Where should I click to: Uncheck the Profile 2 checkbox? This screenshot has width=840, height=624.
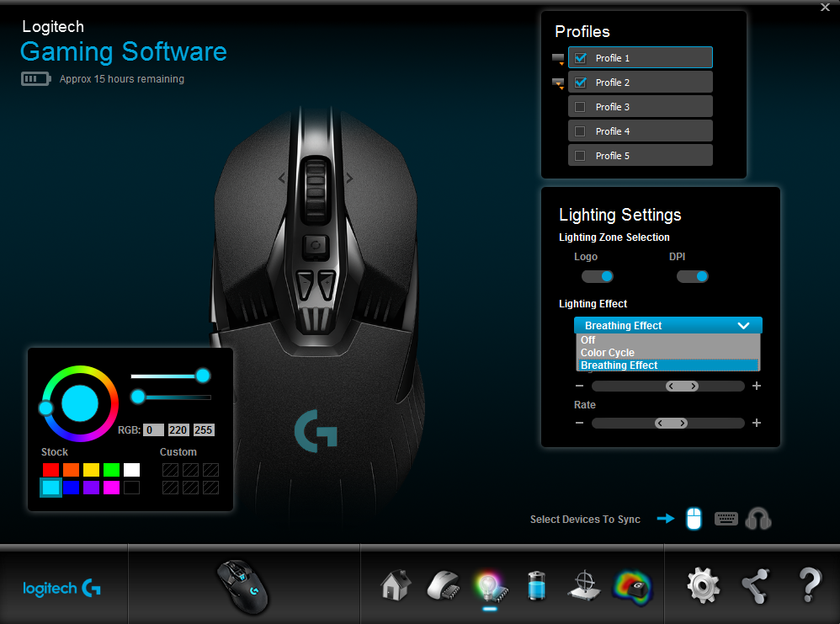[580, 83]
